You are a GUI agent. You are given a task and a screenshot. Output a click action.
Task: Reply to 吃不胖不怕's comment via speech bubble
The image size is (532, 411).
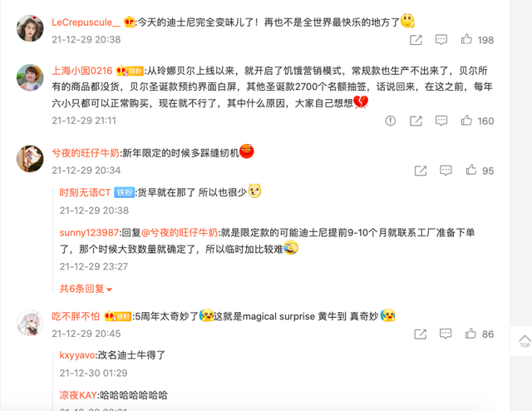click(446, 334)
